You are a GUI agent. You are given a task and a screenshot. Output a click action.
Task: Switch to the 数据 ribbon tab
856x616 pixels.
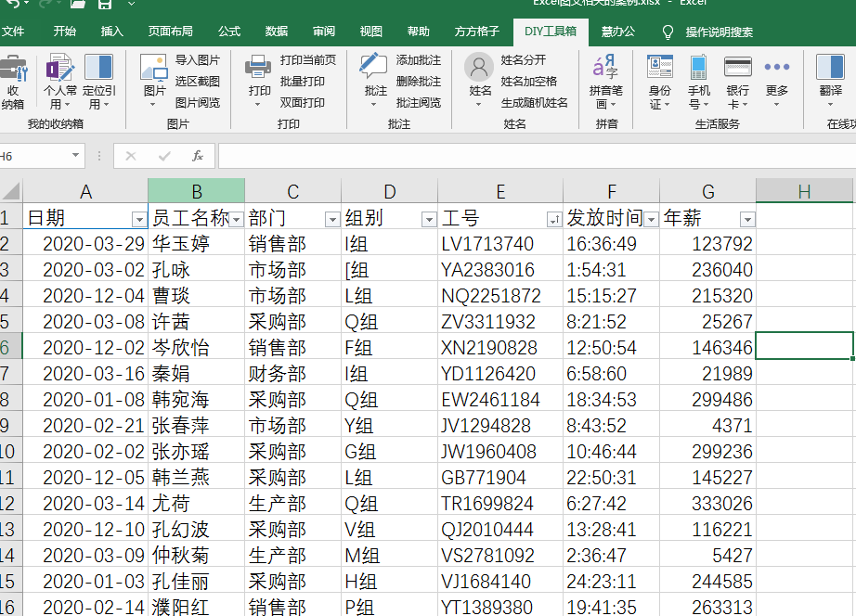(277, 32)
